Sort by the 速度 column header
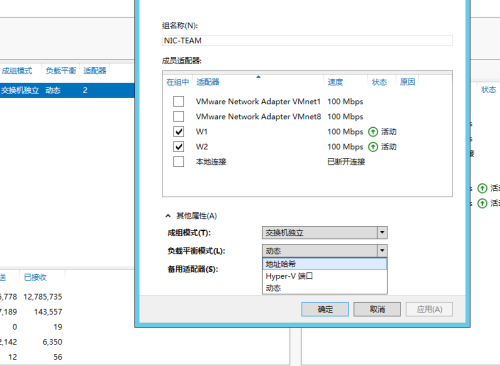500x366 pixels. (335, 82)
